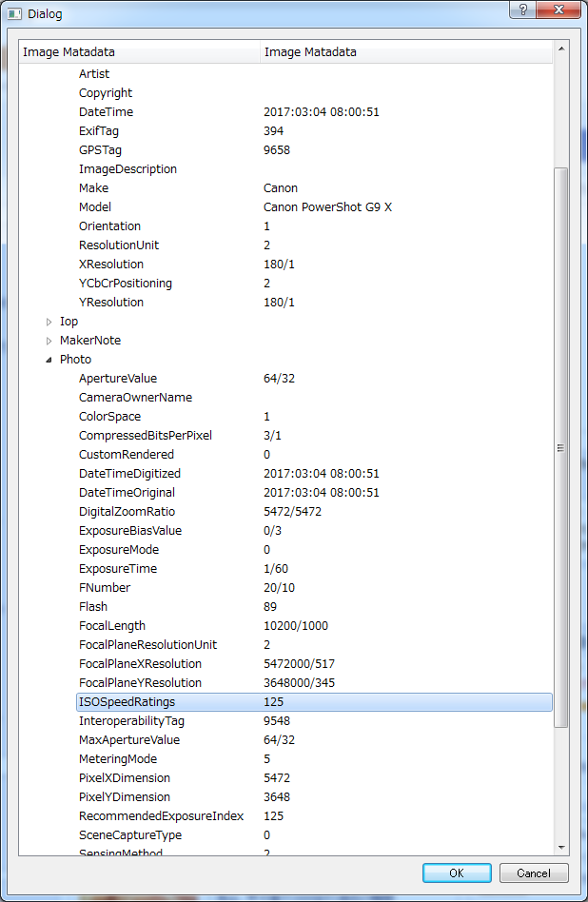Click the Cancel button

(534, 873)
